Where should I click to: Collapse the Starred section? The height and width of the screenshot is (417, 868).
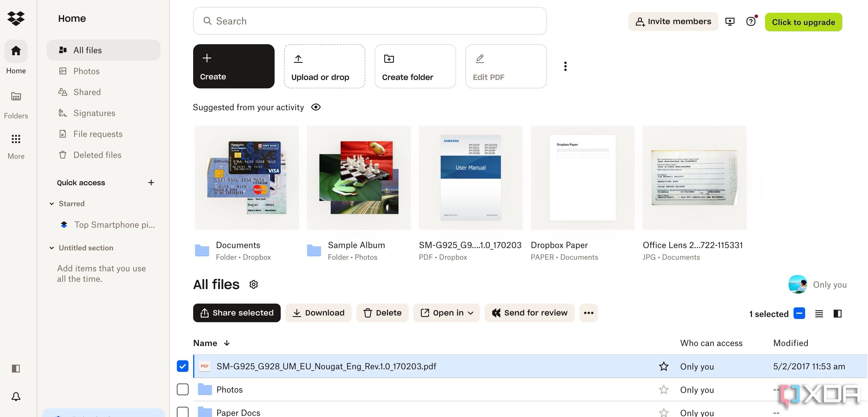pyautogui.click(x=52, y=204)
